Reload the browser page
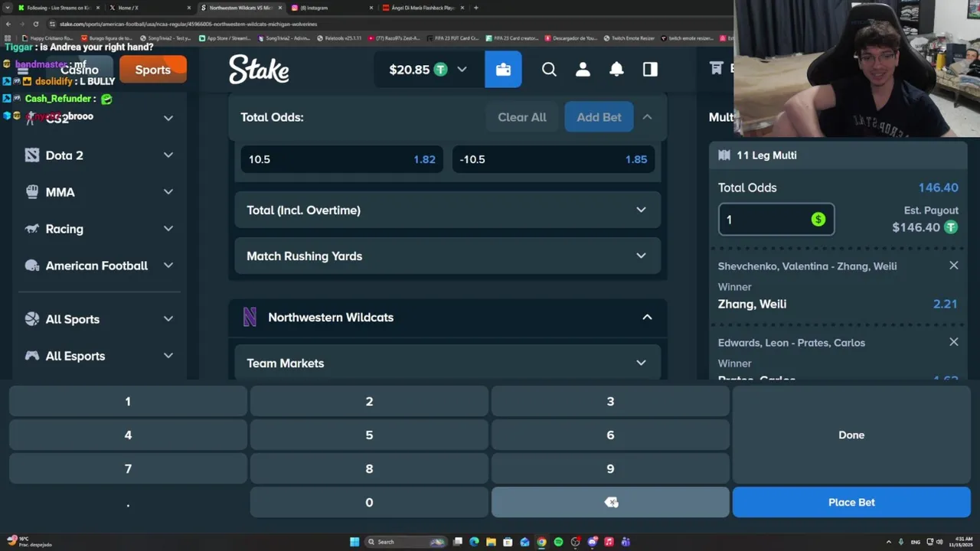Screen dimensions: 980x551 35,24
